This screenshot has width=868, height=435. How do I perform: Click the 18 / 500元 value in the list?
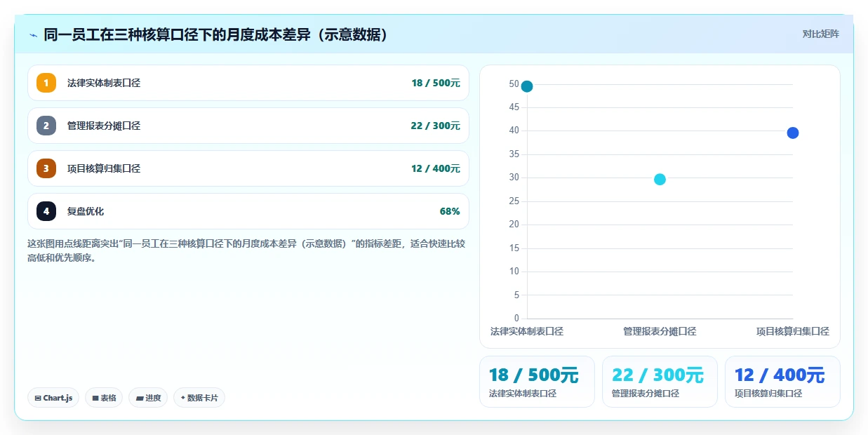click(x=436, y=83)
